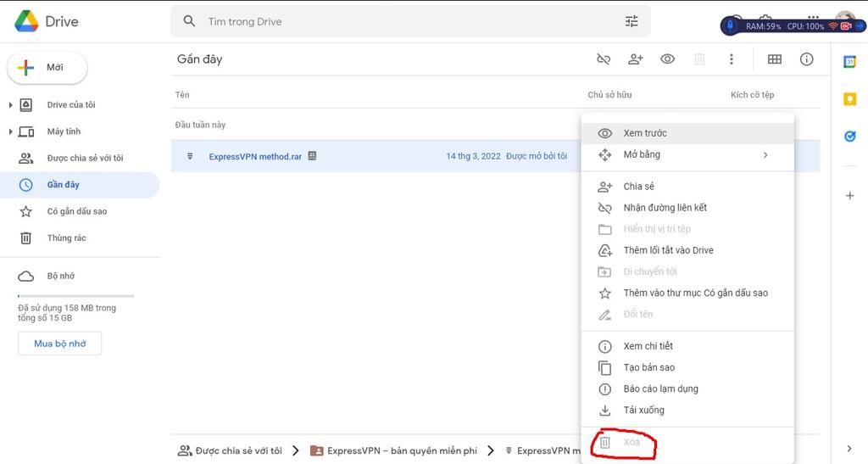
Task: Click the 'Mới' new button
Action: 47,68
